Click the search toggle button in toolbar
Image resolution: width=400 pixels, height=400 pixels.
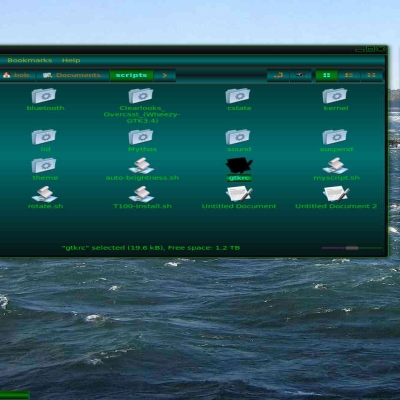point(301,75)
